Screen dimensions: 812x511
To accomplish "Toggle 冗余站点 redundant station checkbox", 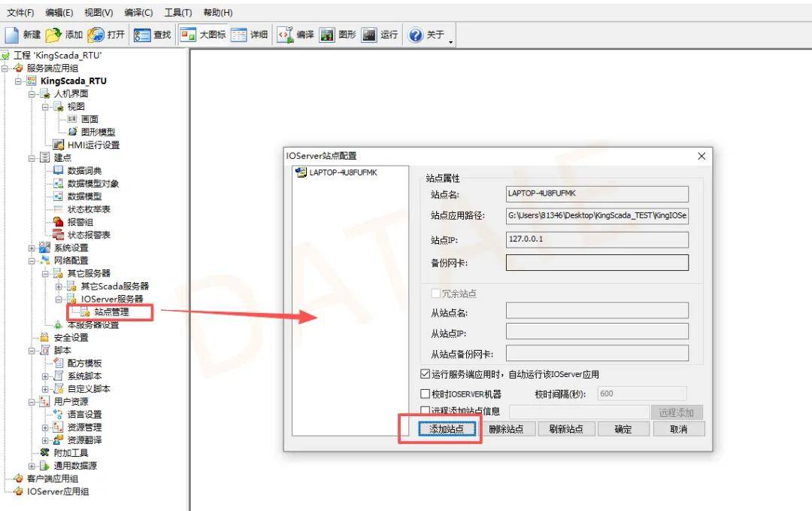I will (x=436, y=294).
